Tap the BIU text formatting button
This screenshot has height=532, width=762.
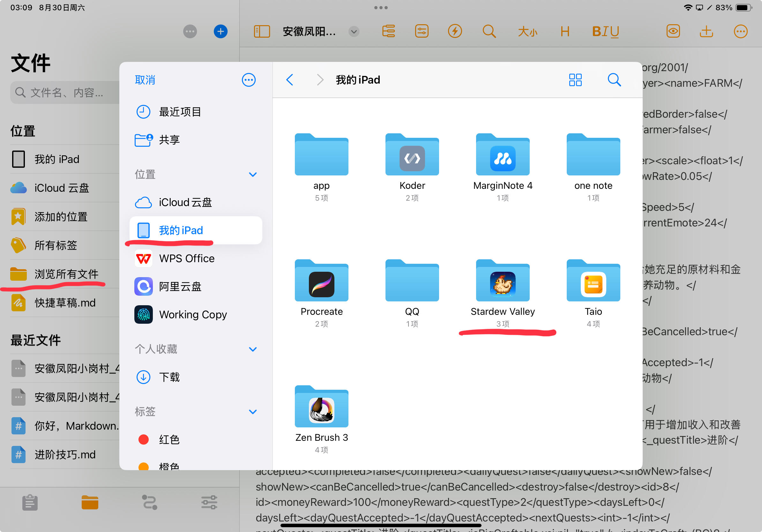coord(605,32)
